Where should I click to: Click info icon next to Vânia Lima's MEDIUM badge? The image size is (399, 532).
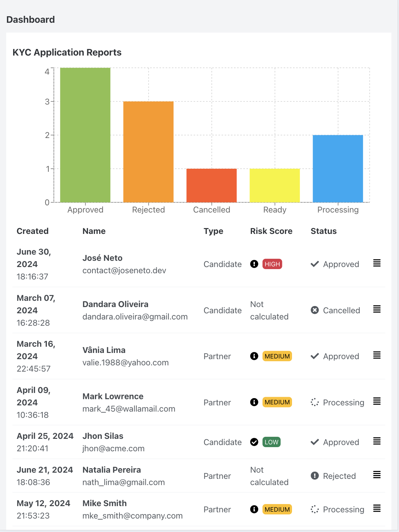254,356
